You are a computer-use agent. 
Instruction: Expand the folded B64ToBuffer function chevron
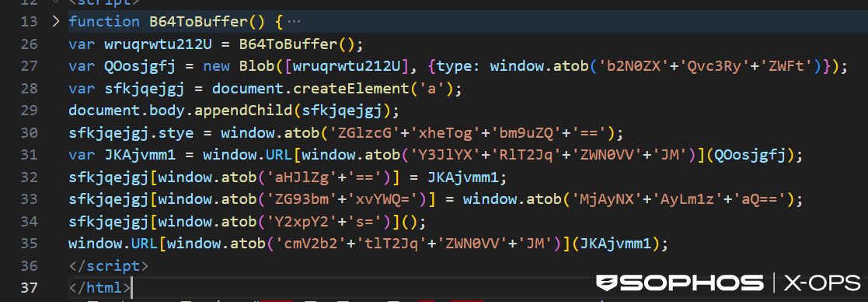pos(55,22)
